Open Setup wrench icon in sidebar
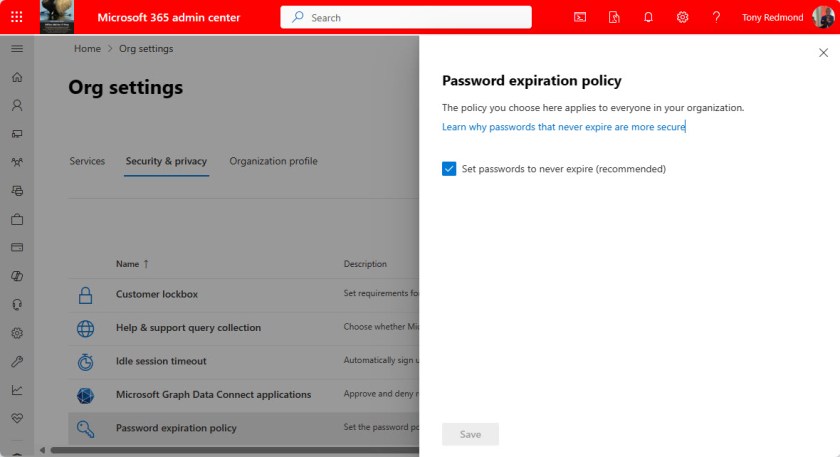The image size is (840, 457). click(17, 361)
